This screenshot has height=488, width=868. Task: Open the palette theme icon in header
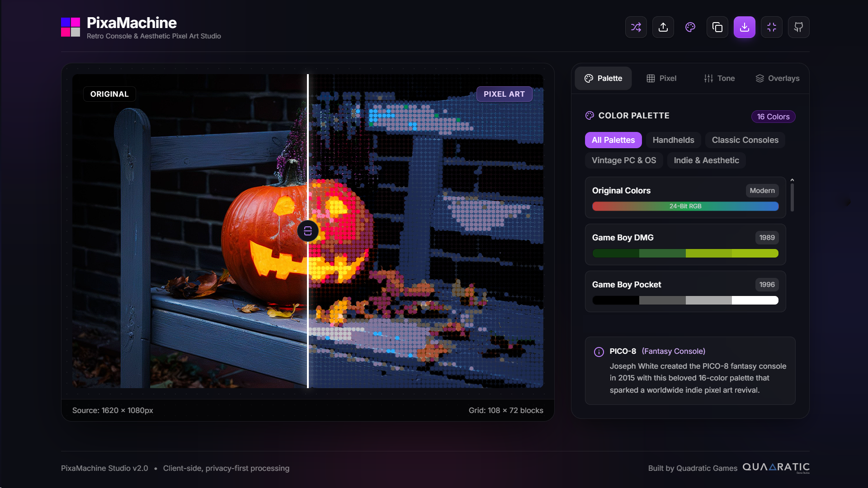tap(690, 27)
